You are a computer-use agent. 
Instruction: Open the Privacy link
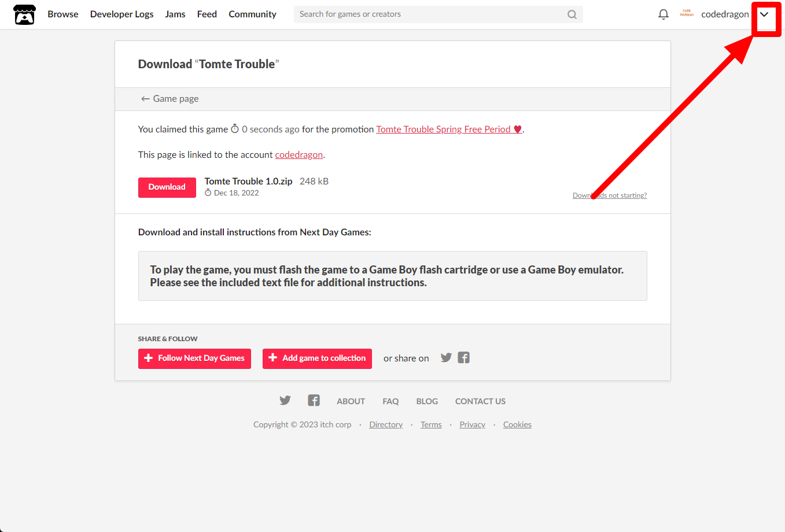tap(473, 425)
